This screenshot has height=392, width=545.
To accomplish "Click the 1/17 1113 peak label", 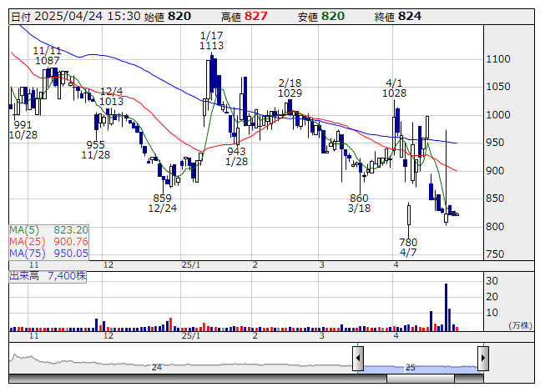I will (x=211, y=40).
